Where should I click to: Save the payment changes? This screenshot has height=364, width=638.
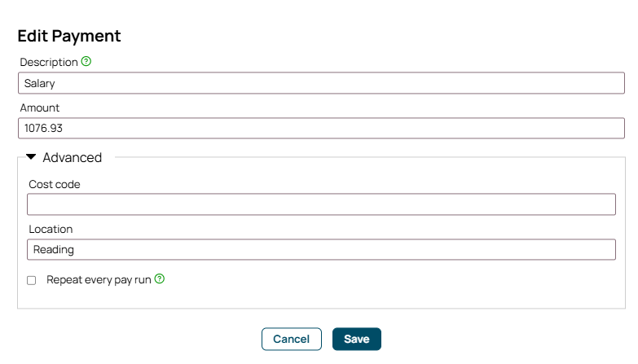pyautogui.click(x=357, y=339)
